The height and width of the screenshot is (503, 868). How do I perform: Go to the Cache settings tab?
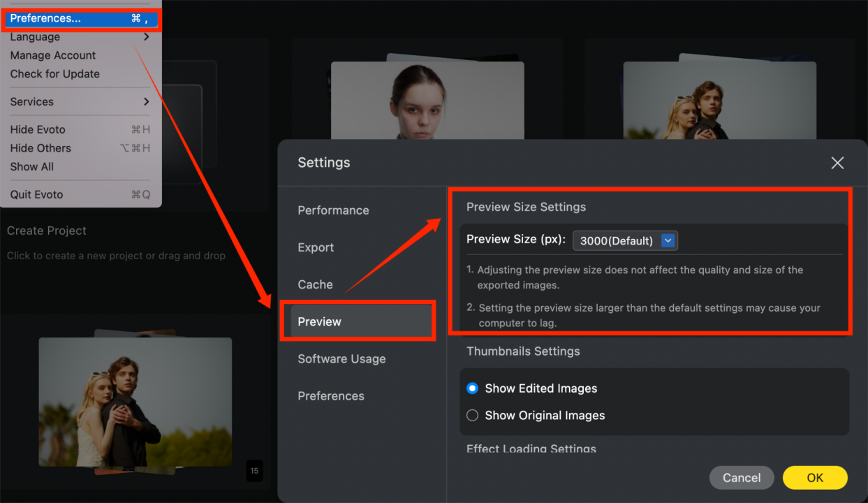point(315,284)
